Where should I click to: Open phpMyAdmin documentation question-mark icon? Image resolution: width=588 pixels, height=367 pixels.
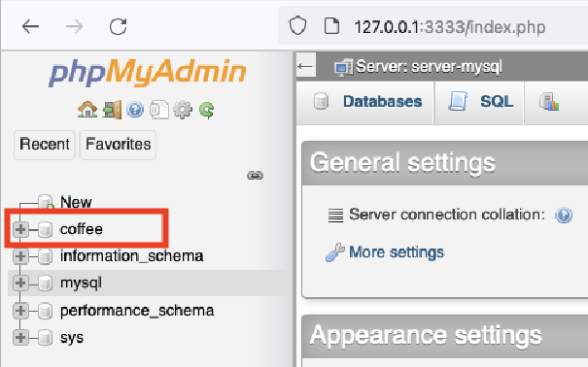[x=135, y=110]
